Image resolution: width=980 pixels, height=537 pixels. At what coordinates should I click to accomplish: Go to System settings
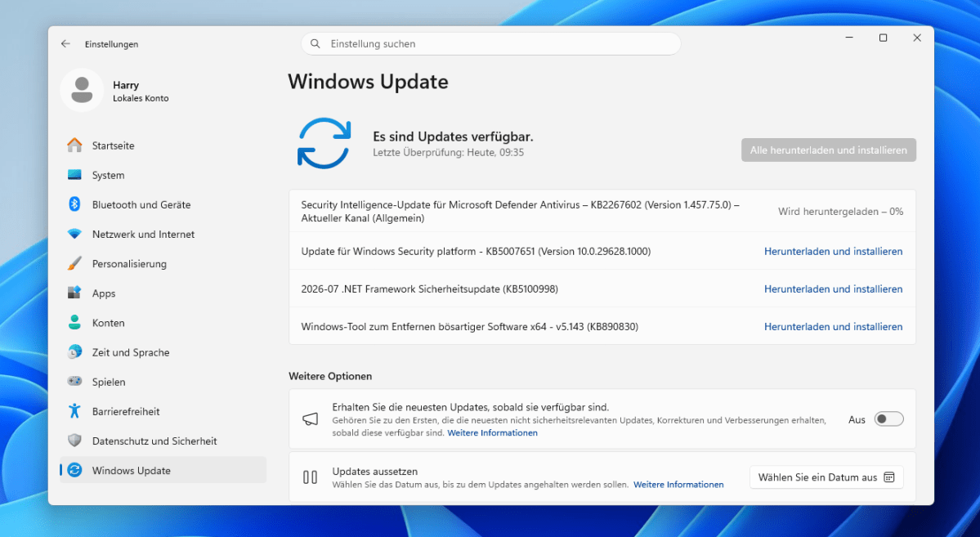163,175
